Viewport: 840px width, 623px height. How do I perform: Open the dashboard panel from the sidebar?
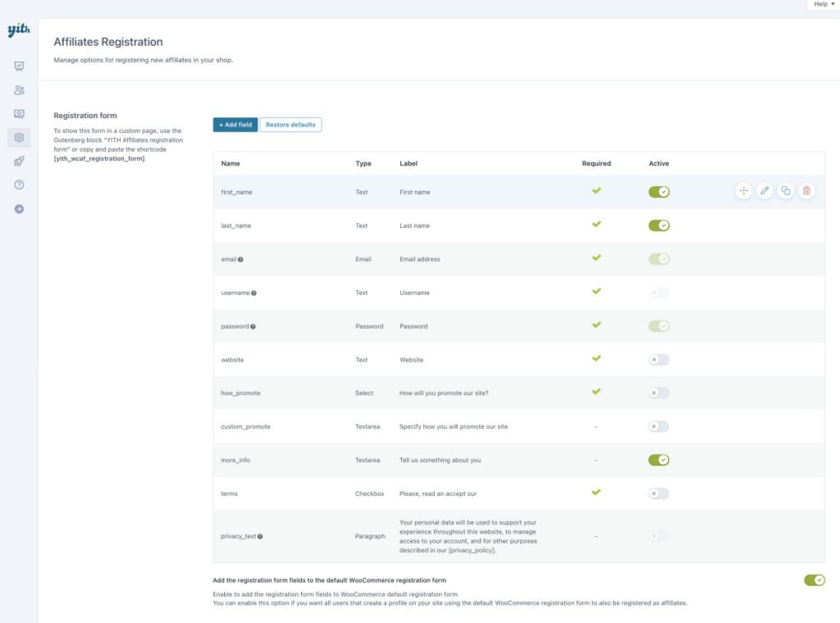pos(19,66)
